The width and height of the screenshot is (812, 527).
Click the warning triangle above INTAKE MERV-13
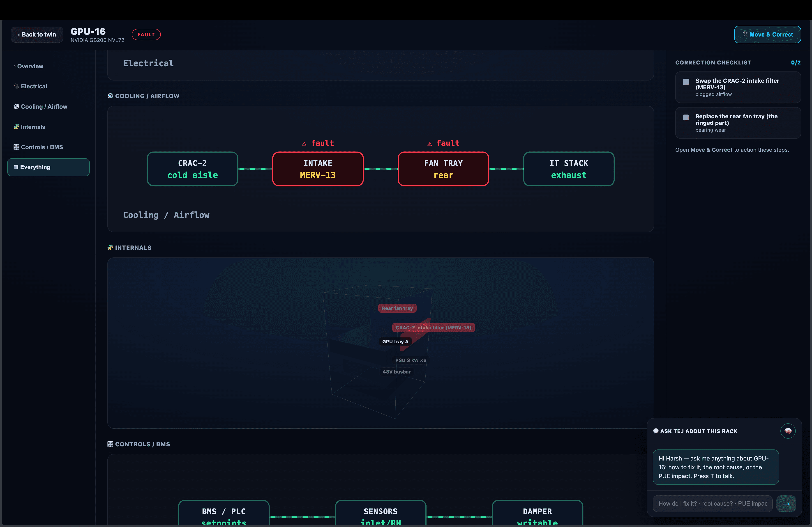(x=304, y=144)
